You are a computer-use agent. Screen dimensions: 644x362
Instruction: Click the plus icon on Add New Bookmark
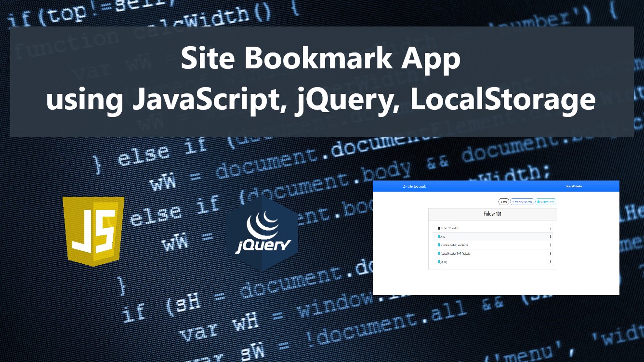click(513, 202)
